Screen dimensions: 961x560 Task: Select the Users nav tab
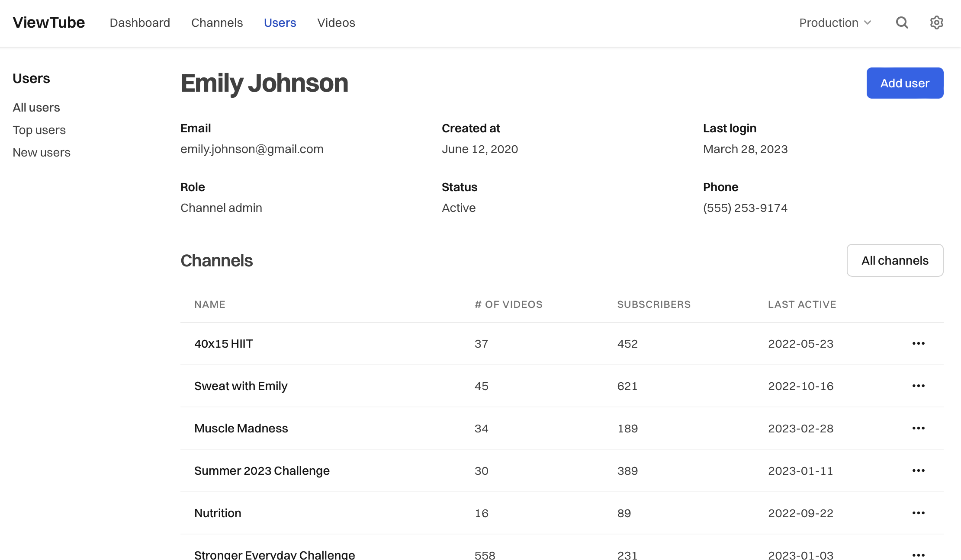pos(280,22)
